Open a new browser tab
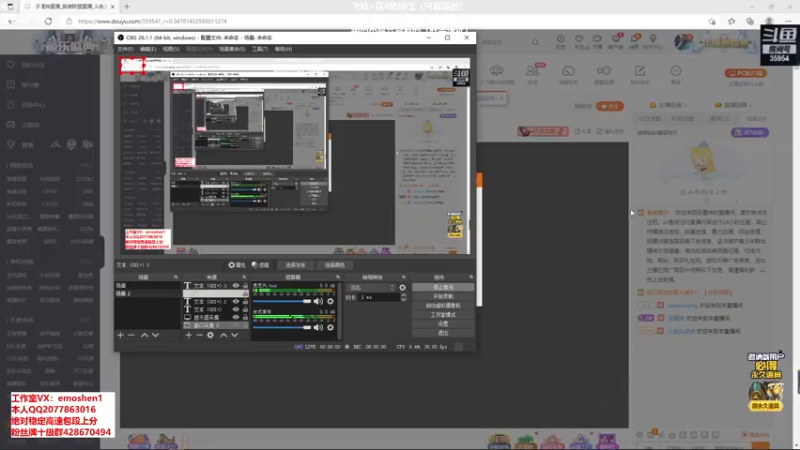 (127, 7)
